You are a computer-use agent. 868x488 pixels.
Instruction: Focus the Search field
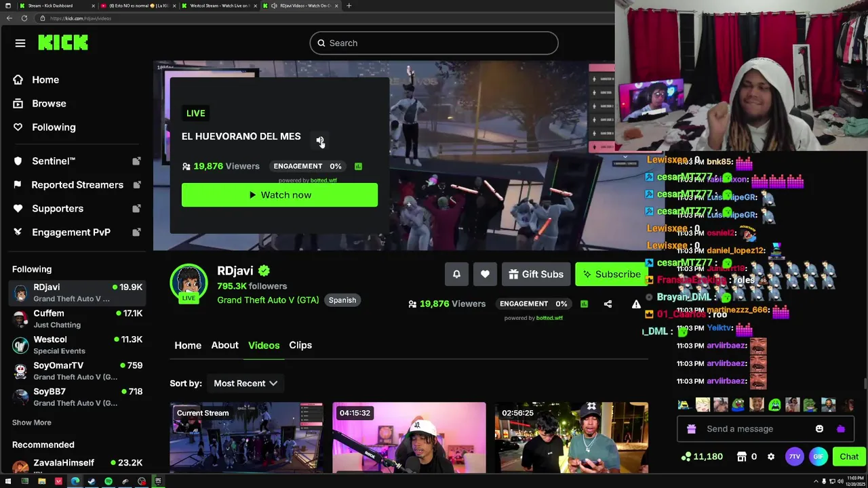click(x=434, y=43)
